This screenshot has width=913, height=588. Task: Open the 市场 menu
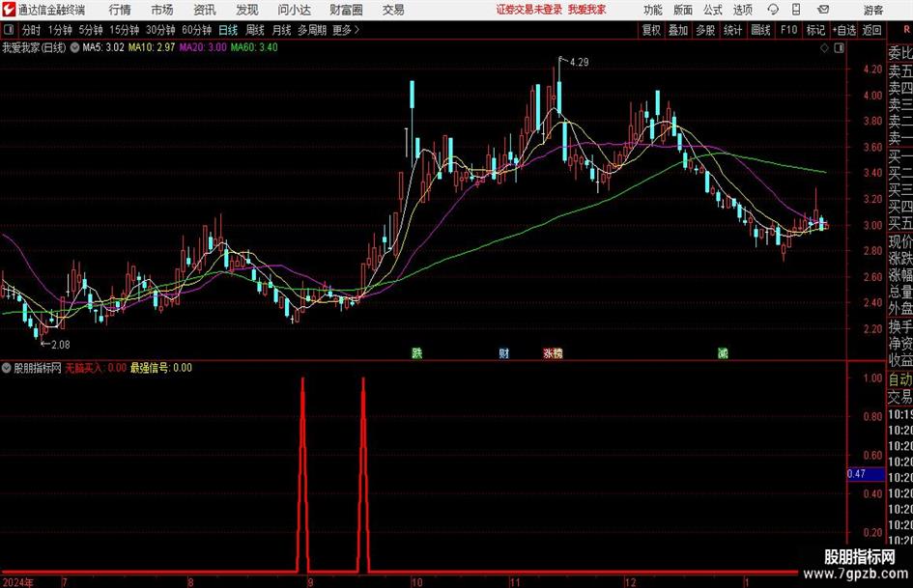pyautogui.click(x=162, y=10)
